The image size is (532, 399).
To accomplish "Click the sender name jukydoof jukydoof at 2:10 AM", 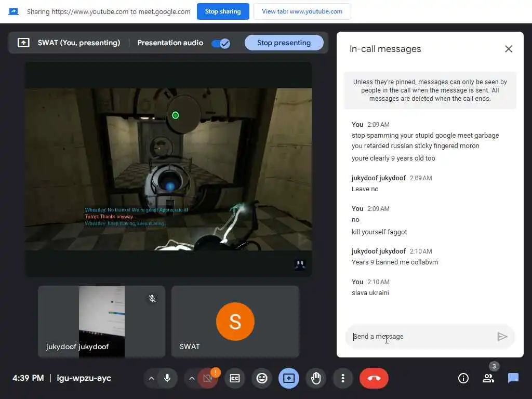I will 379,251.
